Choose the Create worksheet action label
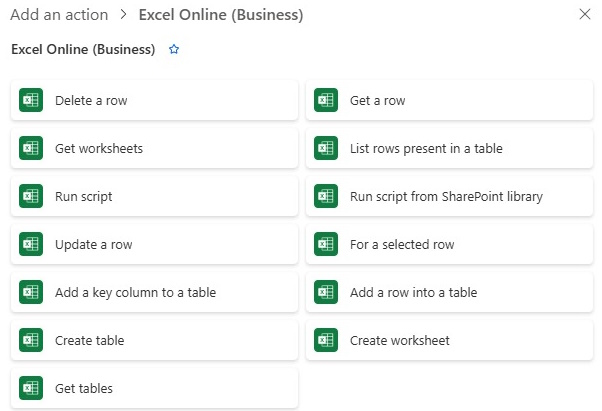Image resolution: width=602 pixels, height=411 pixels. click(x=400, y=340)
